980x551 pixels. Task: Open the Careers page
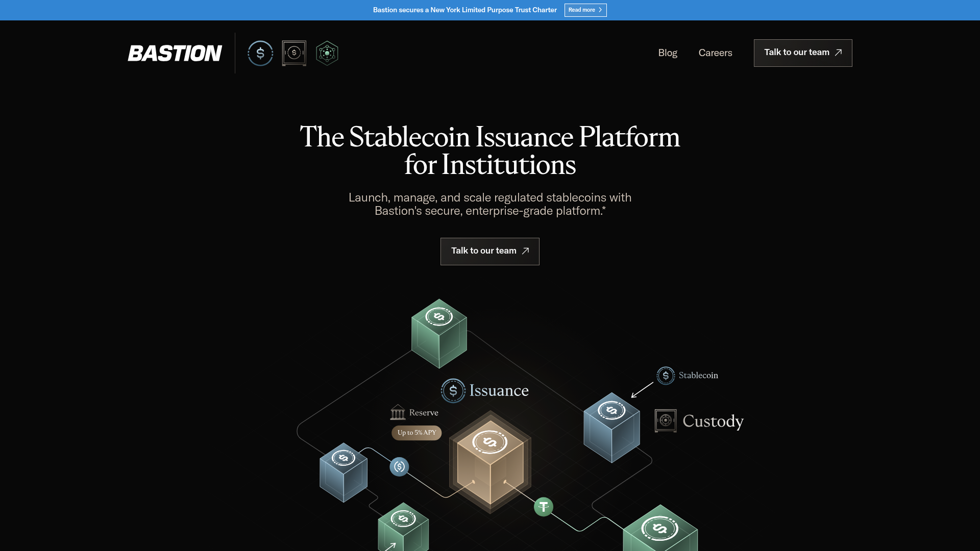(x=715, y=53)
